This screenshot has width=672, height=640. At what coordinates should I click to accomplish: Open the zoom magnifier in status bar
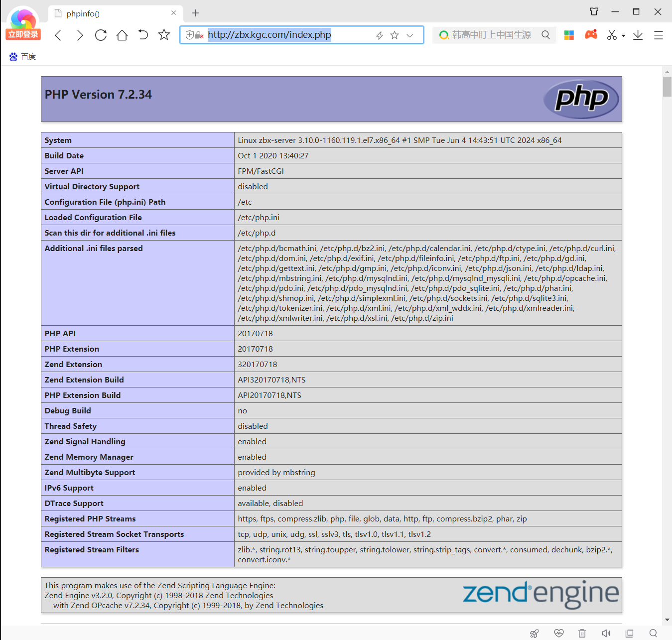(x=653, y=633)
